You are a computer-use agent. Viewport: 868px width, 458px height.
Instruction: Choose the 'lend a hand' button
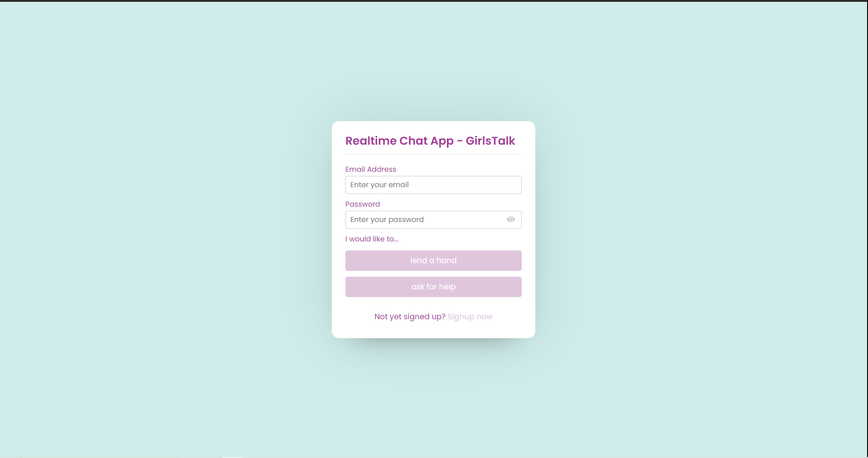pos(433,260)
